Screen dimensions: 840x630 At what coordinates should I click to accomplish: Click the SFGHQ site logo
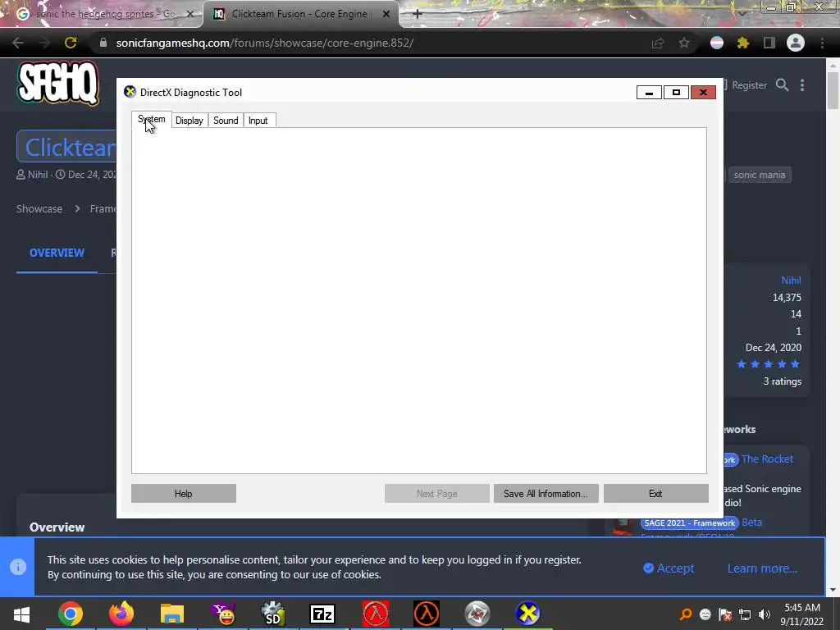tap(58, 83)
